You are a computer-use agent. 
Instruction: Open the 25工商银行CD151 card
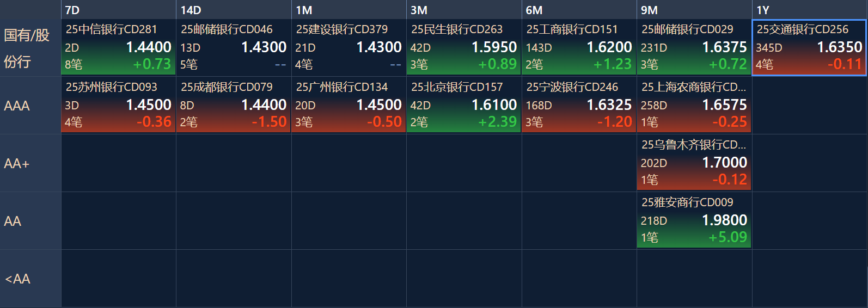[x=579, y=48]
